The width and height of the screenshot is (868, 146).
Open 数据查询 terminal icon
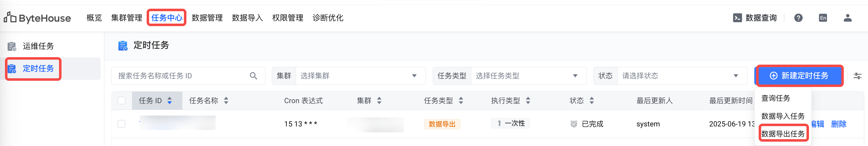pos(737,18)
